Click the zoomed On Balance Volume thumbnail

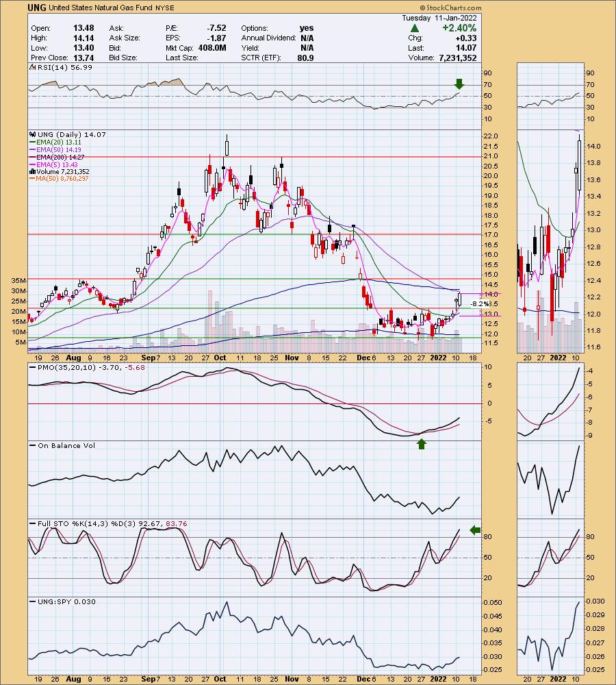pyautogui.click(x=550, y=481)
